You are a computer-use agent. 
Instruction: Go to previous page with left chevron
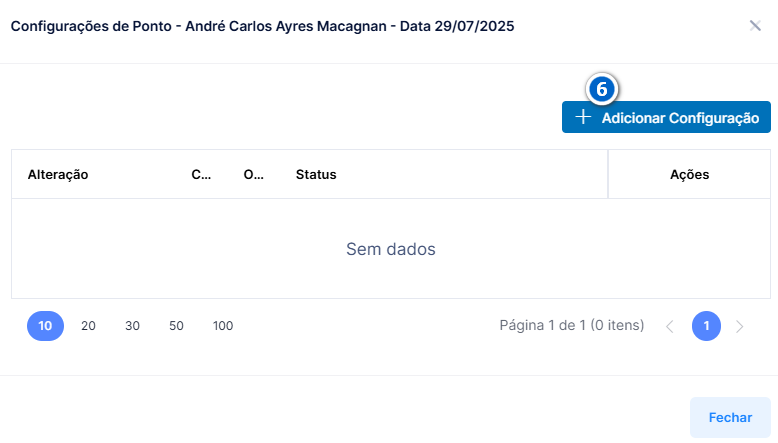click(670, 326)
